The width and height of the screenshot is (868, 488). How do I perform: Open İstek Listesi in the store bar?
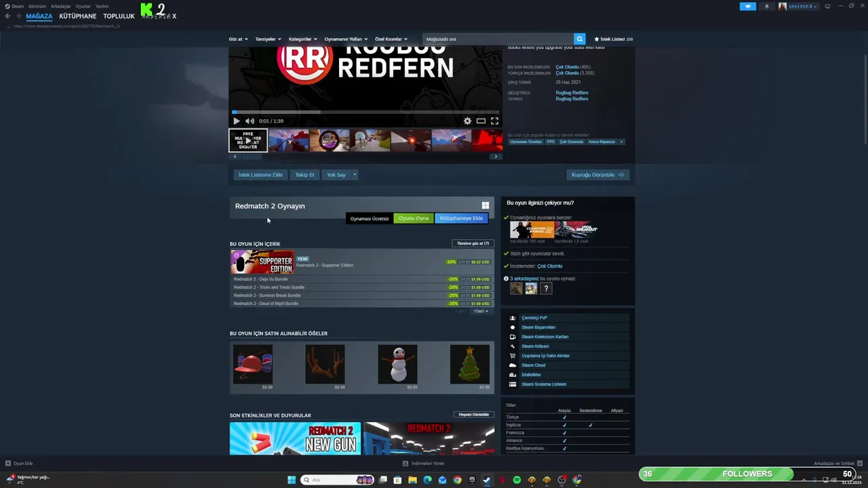tap(614, 39)
